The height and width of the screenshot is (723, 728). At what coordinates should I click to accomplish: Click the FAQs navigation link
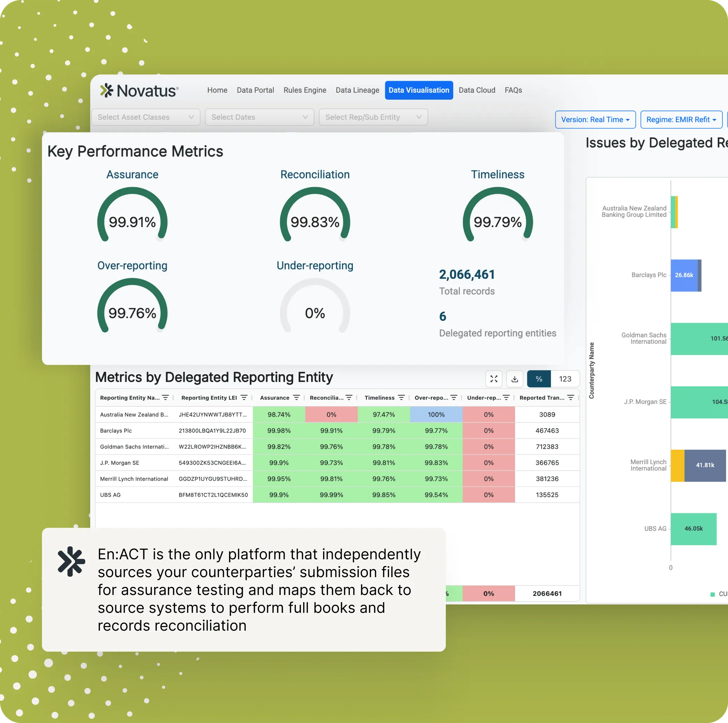coord(513,90)
